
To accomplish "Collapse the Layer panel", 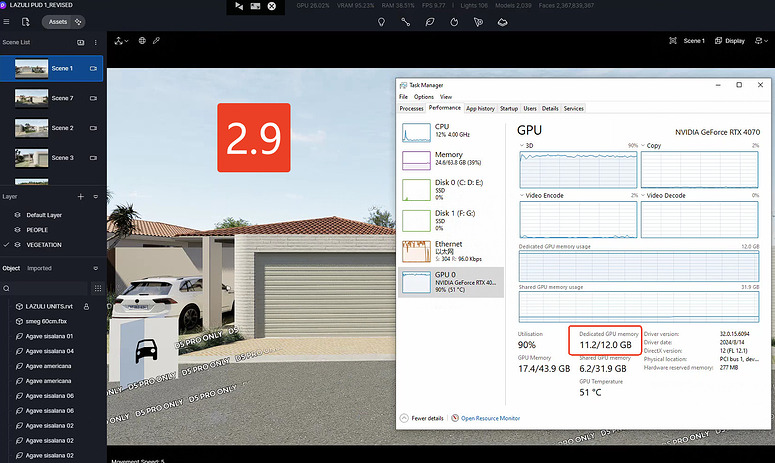I will pyautogui.click(x=95, y=197).
